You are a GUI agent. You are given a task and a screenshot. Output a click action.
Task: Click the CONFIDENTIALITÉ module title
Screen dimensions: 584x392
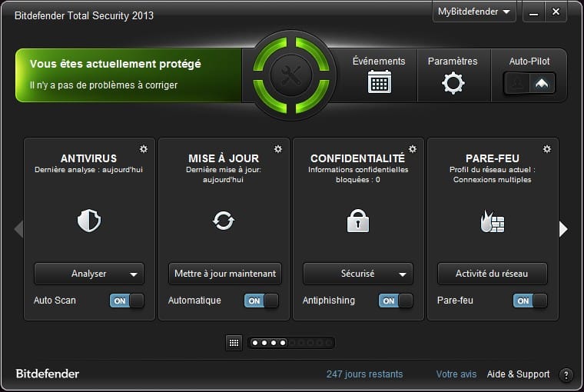(x=357, y=158)
